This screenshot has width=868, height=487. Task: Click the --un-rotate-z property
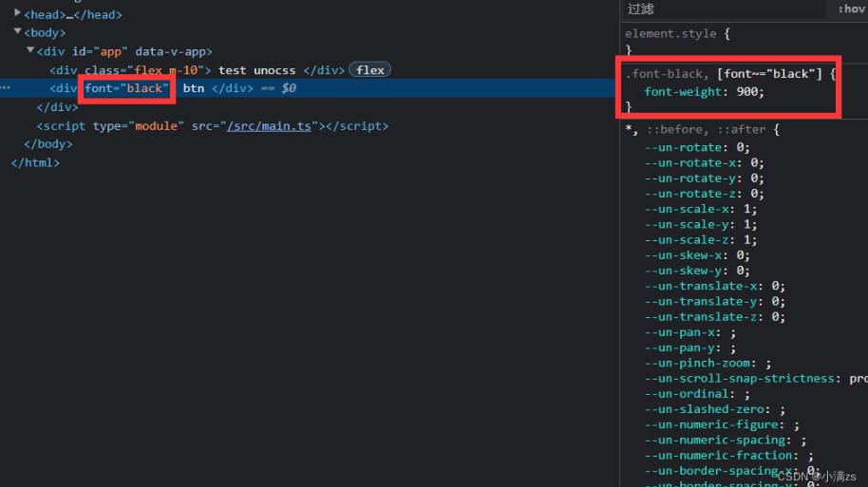(x=689, y=194)
